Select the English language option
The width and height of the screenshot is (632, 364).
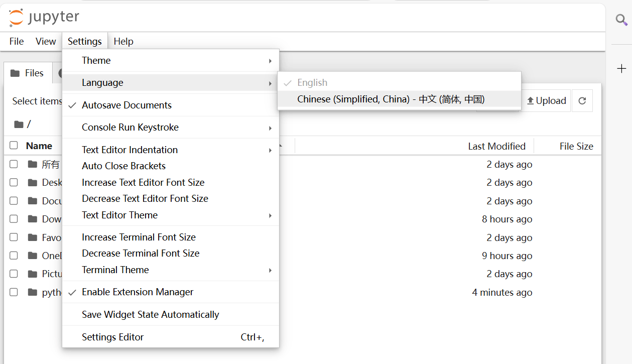click(x=400, y=83)
